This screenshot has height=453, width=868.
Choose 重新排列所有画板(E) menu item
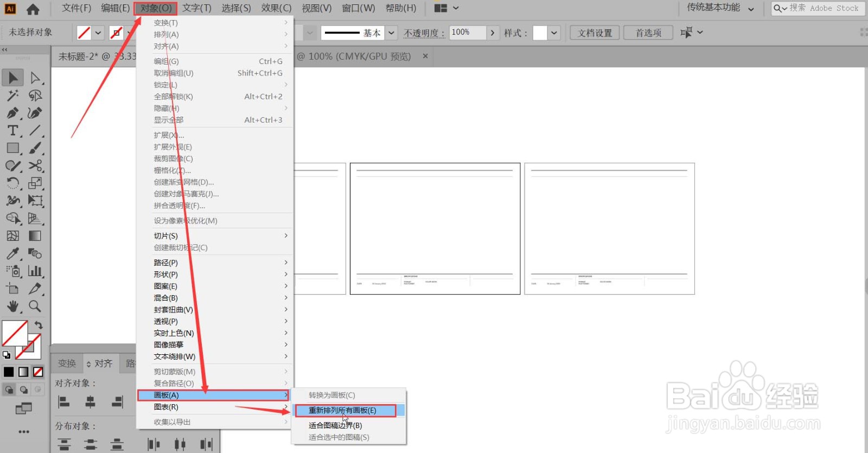click(x=349, y=411)
